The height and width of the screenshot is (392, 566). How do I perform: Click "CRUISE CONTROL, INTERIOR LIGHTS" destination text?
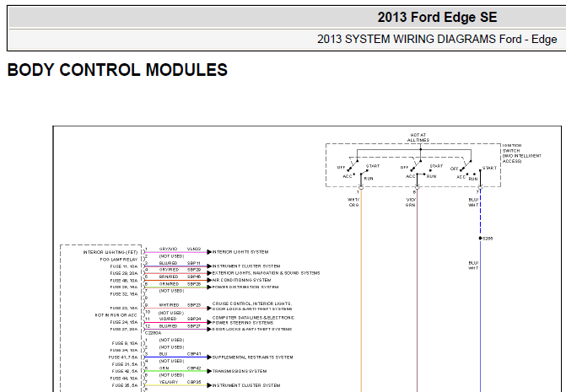pyautogui.click(x=252, y=303)
